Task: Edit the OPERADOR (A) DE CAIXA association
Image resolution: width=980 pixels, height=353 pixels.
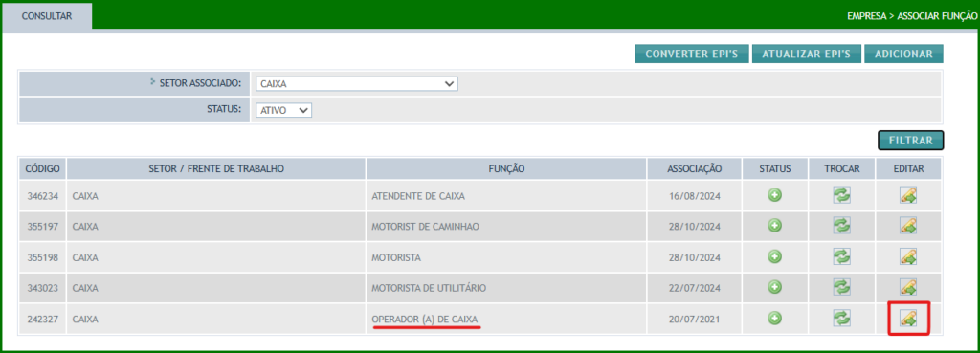Action: pos(908,318)
